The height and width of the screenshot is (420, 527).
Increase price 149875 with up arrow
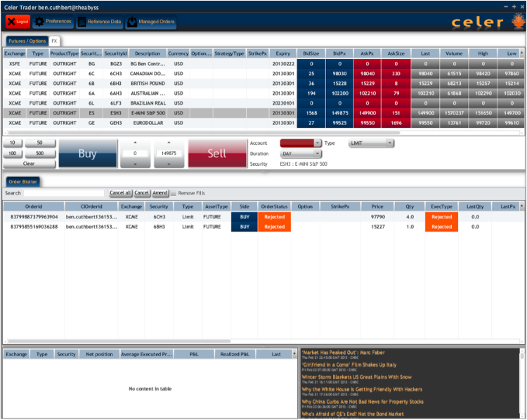click(x=169, y=143)
